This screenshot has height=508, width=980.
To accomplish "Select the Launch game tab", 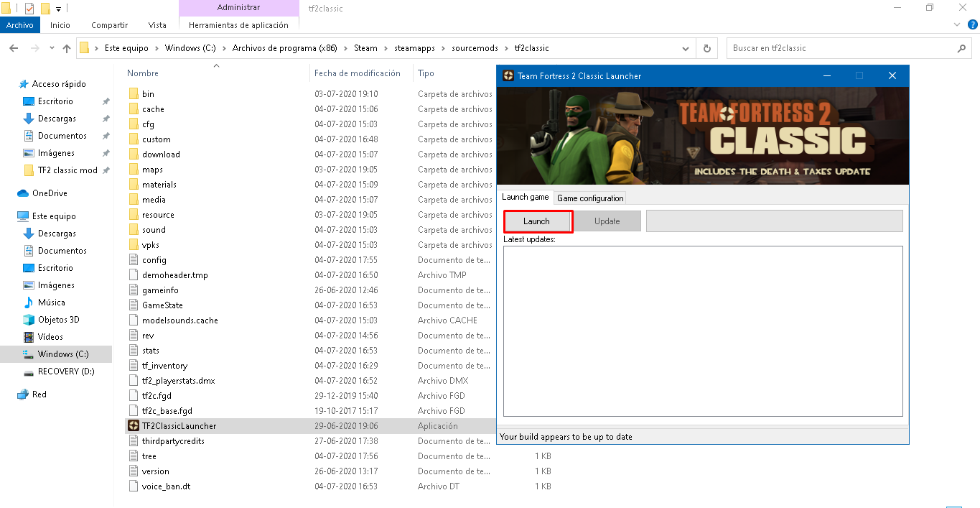I will click(x=525, y=197).
